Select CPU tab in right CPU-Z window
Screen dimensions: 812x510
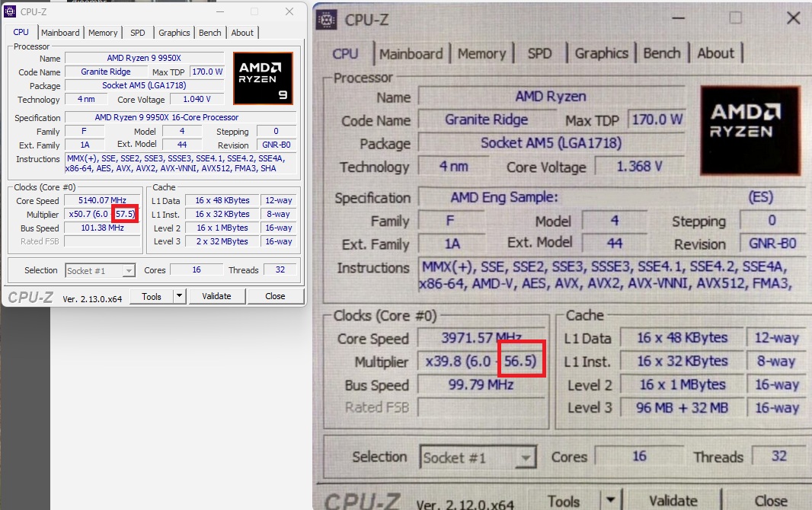pyautogui.click(x=345, y=54)
